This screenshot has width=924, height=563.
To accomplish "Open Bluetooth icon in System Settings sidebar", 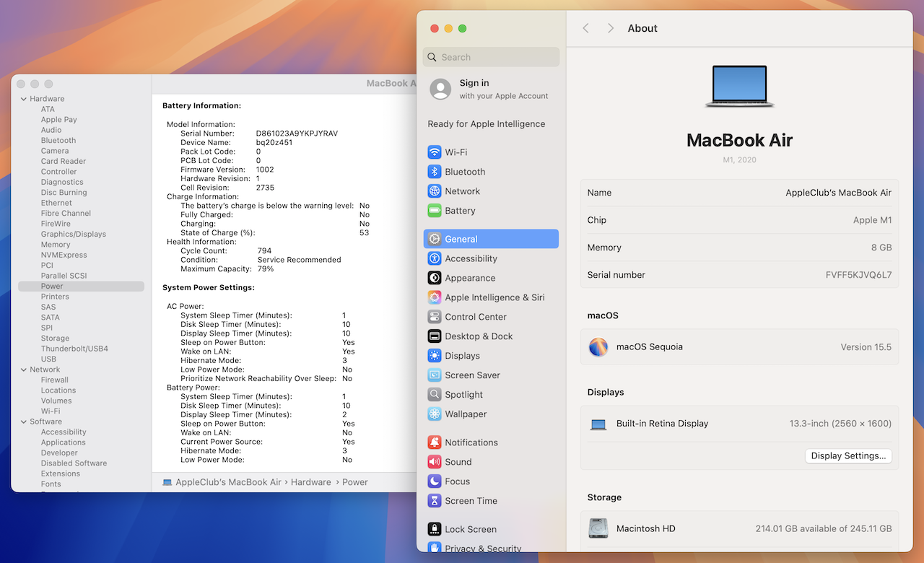I will (x=434, y=172).
